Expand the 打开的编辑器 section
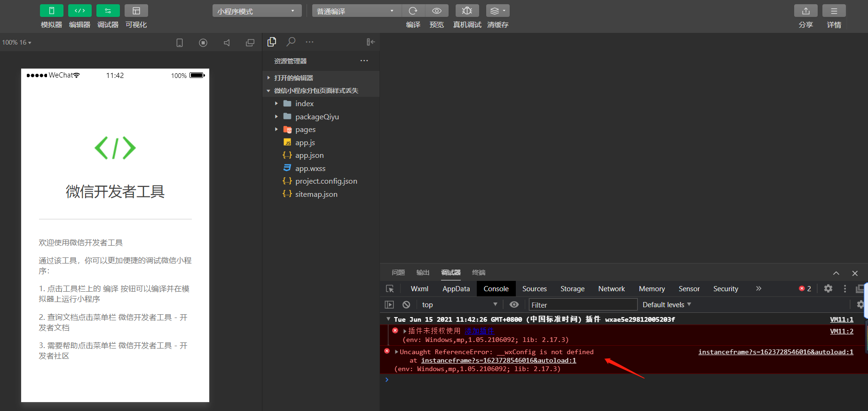This screenshot has width=868, height=411. pyautogui.click(x=321, y=78)
